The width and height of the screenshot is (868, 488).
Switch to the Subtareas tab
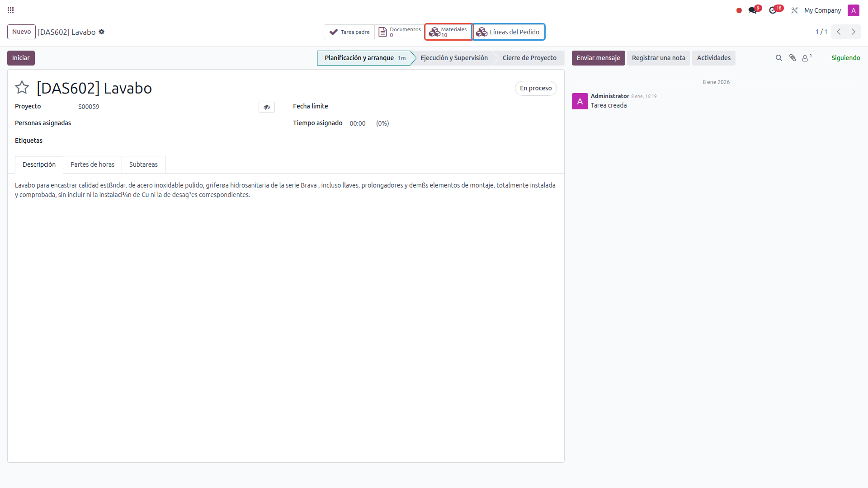click(x=143, y=164)
